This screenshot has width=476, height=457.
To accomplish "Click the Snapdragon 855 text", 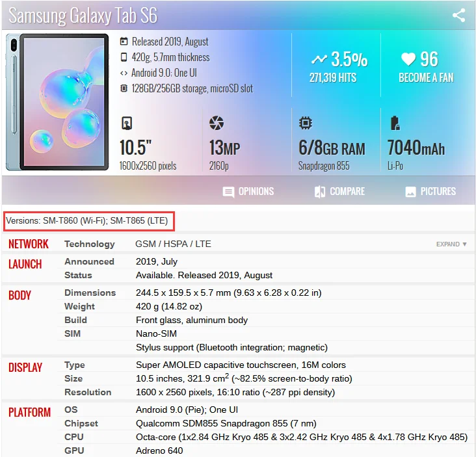I will pos(324,166).
